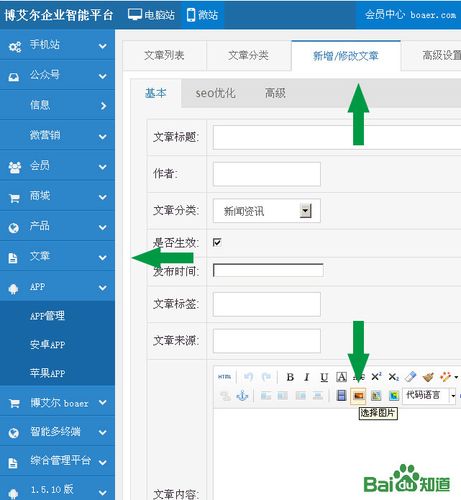Click the globe icon beside 产品
The height and width of the screenshot is (500, 461).
[13, 228]
